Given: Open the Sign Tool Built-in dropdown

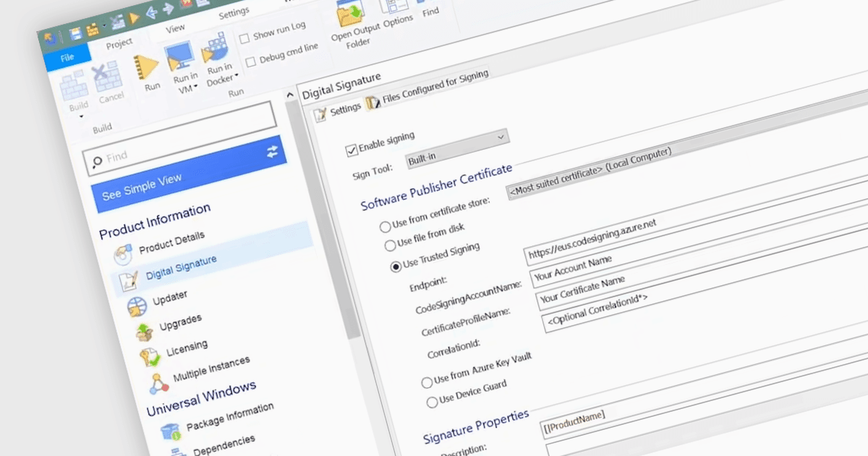Looking at the screenshot, I should 456,148.
